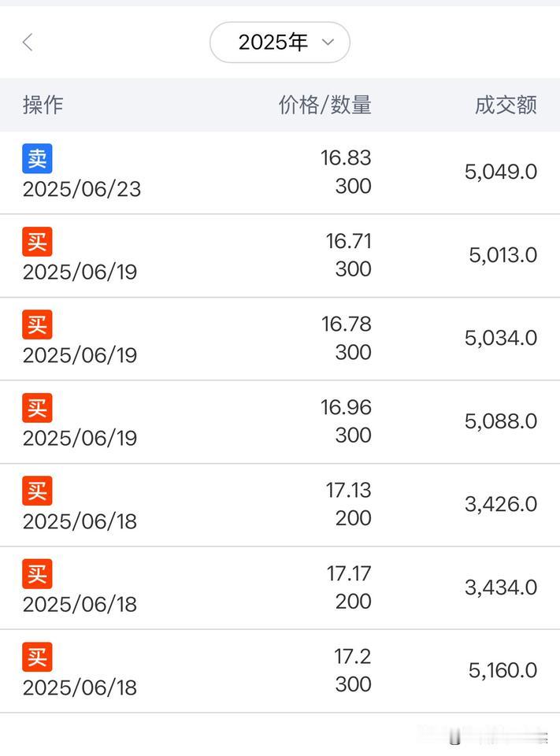The height and width of the screenshot is (756, 560).
Task: Open the 2025年 year dropdown
Action: pos(280,43)
